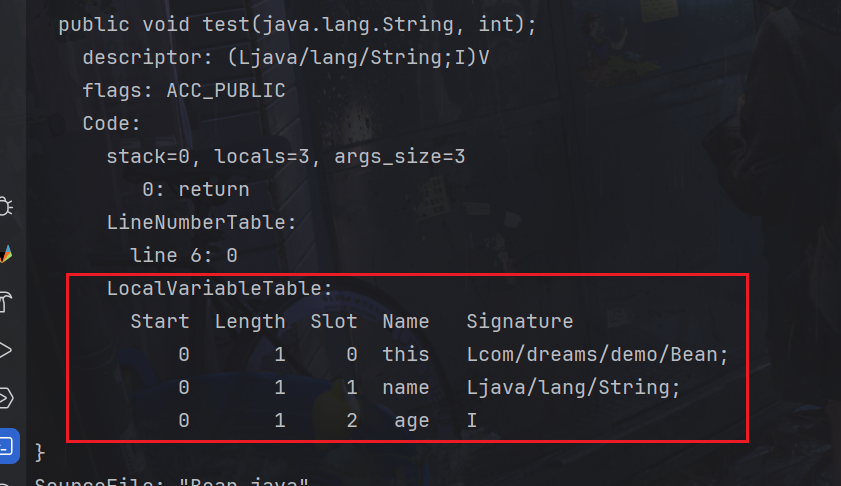The height and width of the screenshot is (486, 841).
Task: Click the '0: return' instruction
Action: (195, 189)
